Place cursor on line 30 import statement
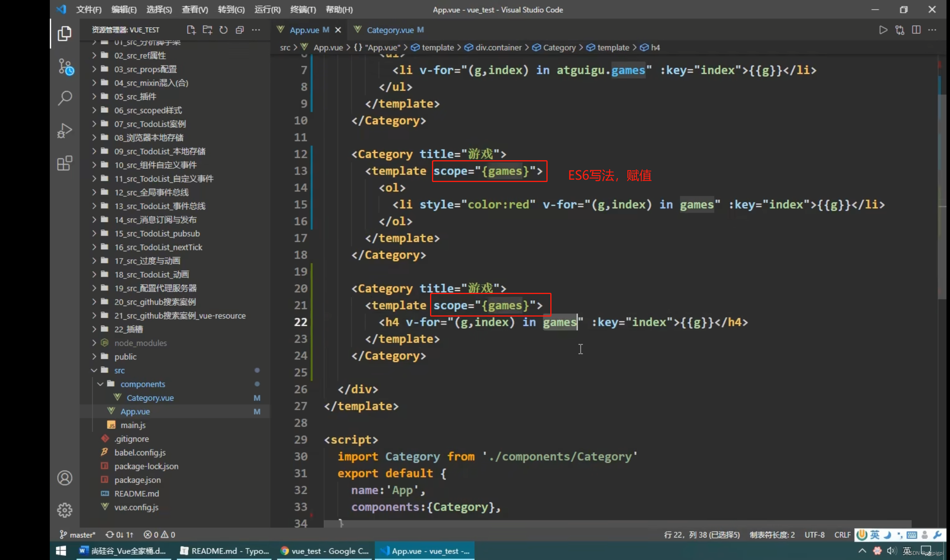 click(487, 457)
